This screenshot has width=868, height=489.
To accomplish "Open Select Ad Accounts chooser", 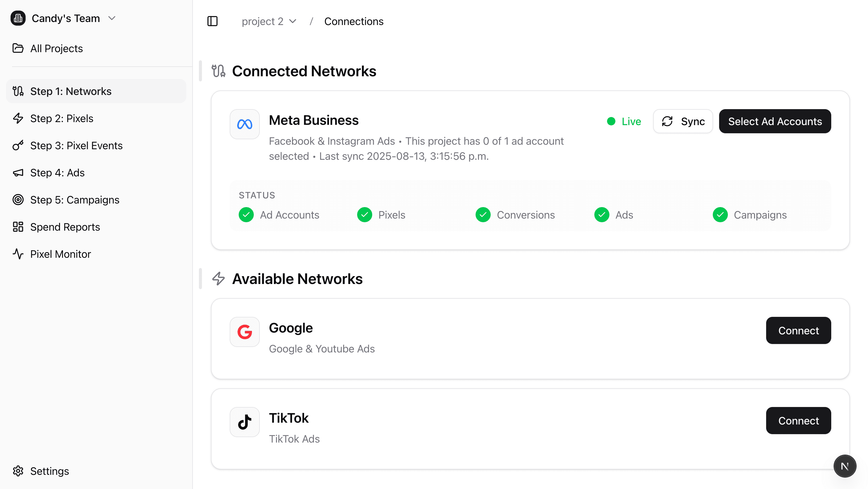I will click(x=775, y=121).
